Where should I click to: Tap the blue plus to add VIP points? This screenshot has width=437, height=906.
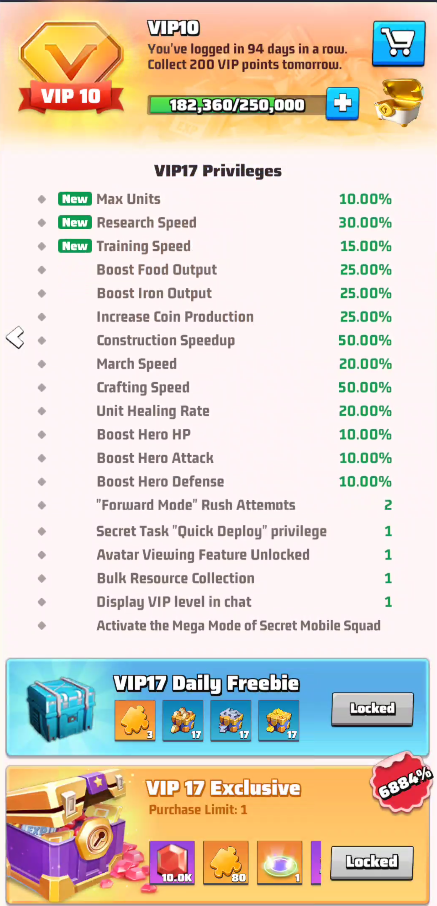click(342, 104)
